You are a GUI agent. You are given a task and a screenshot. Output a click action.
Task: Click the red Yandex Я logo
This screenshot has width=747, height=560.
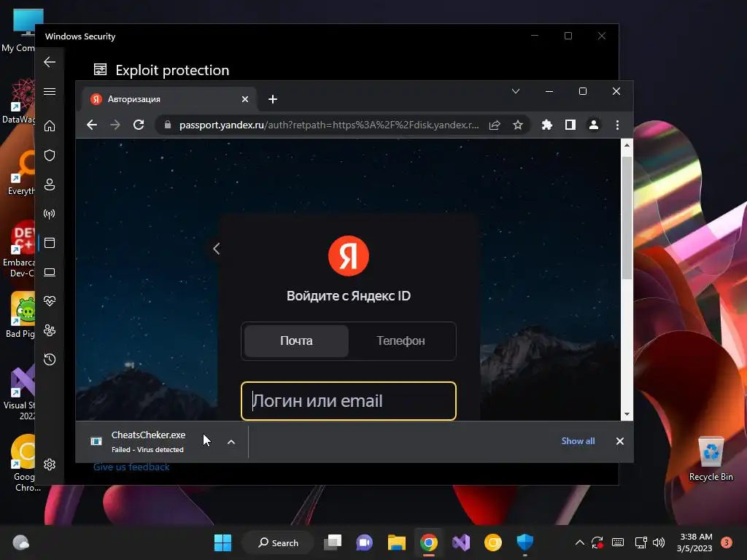[x=349, y=256]
